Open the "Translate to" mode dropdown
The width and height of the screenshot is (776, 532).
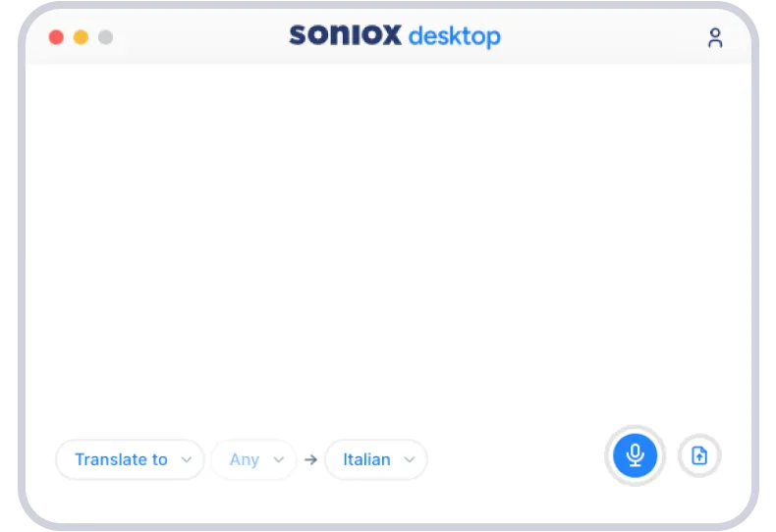[x=130, y=459]
